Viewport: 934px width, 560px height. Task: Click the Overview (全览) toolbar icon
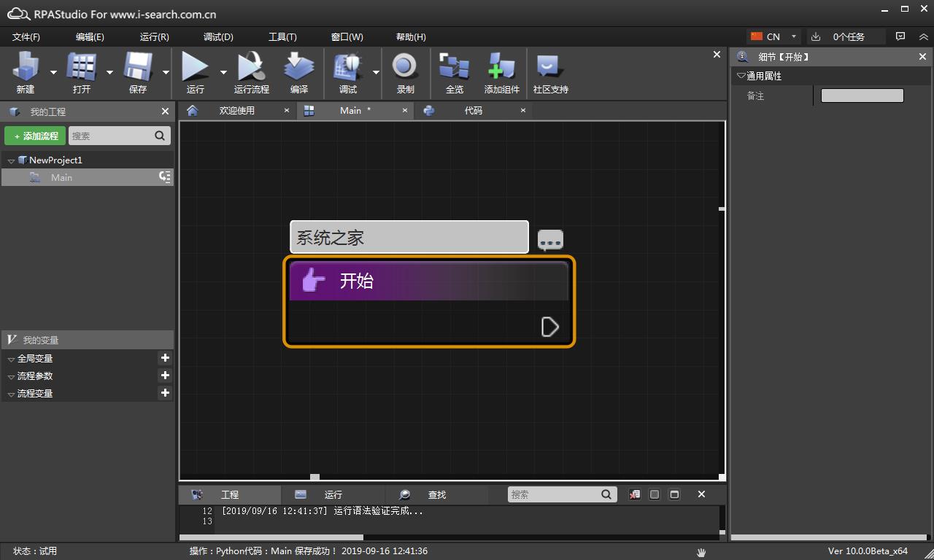tap(454, 73)
